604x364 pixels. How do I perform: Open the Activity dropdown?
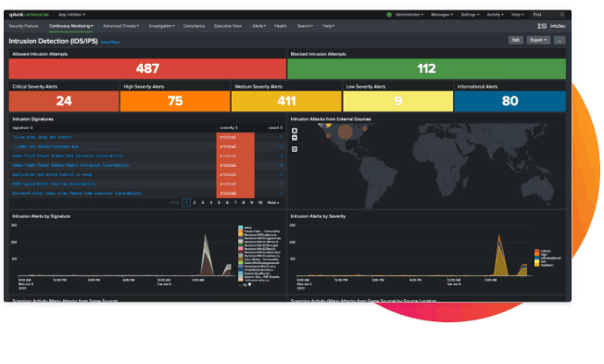pos(495,15)
